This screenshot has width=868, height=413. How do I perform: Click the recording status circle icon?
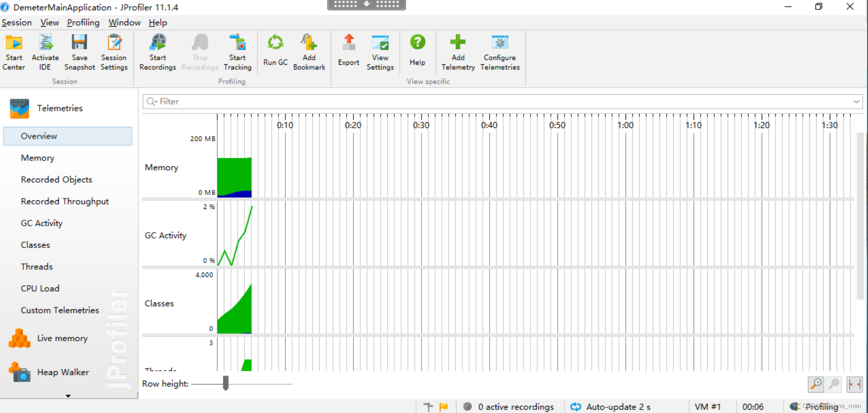pyautogui.click(x=467, y=407)
